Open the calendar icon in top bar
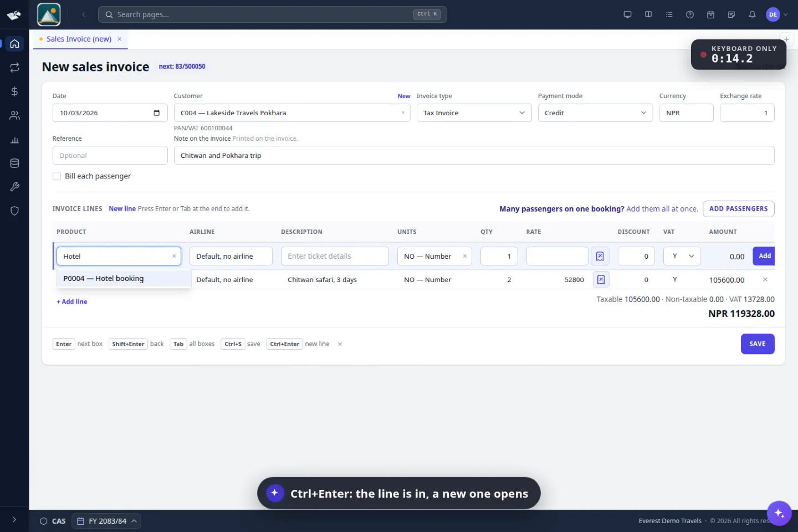 point(710,14)
